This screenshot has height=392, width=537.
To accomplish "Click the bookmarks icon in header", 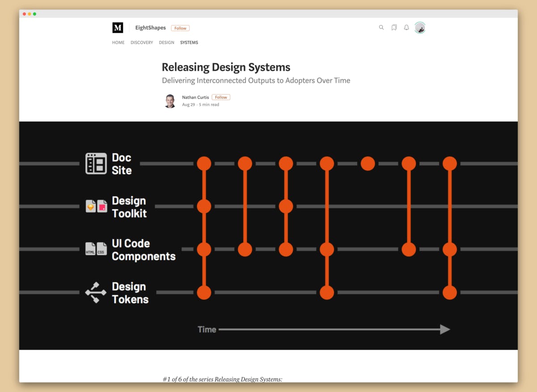I will pyautogui.click(x=394, y=27).
